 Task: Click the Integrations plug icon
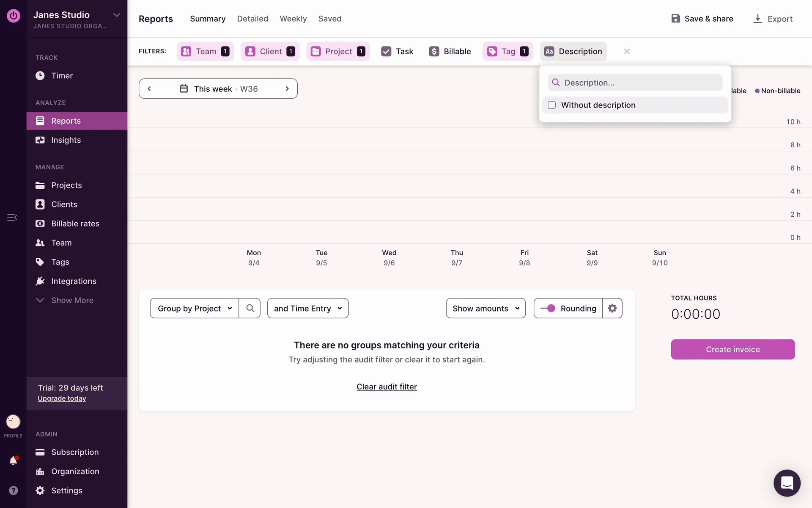click(40, 281)
